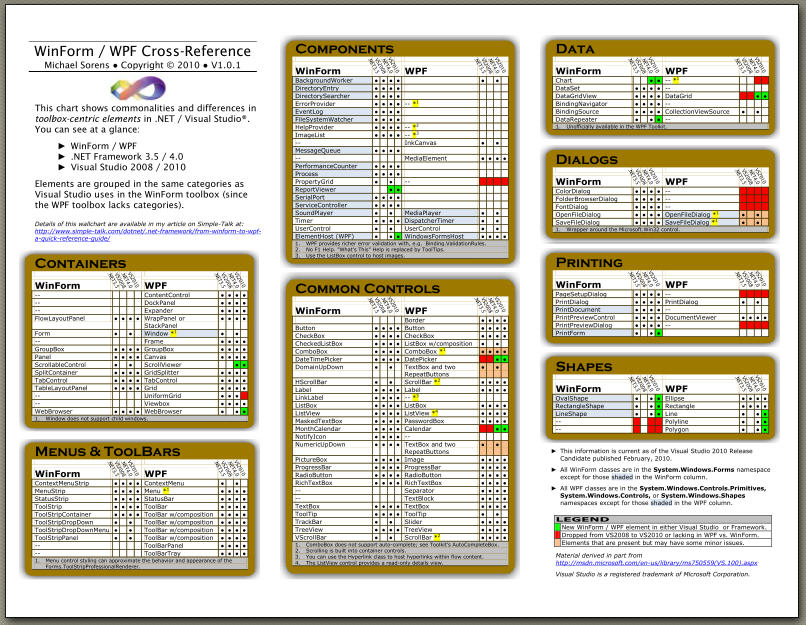The height and width of the screenshot is (625, 806).
Task: Select the green square in the LEGEND
Action: pos(557,529)
